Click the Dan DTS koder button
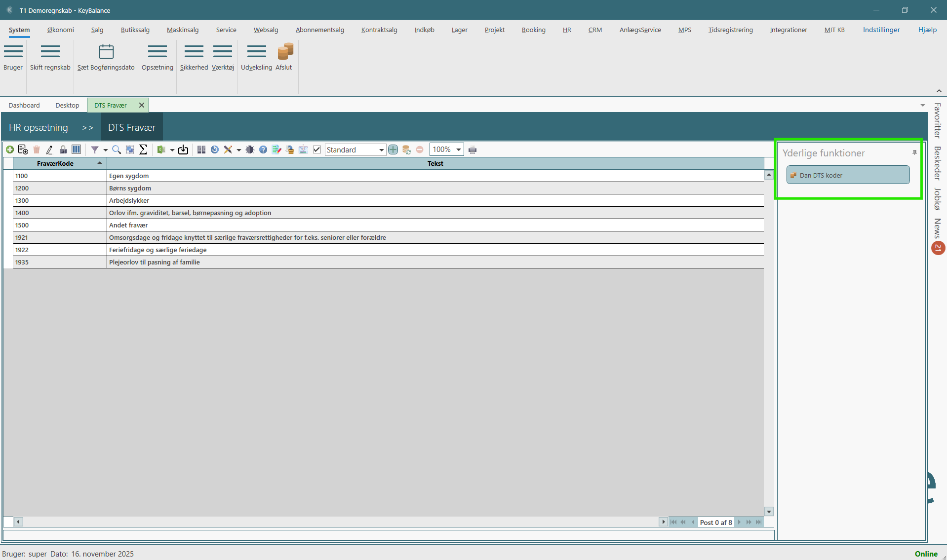Screen dimensions: 947x560 pos(847,175)
